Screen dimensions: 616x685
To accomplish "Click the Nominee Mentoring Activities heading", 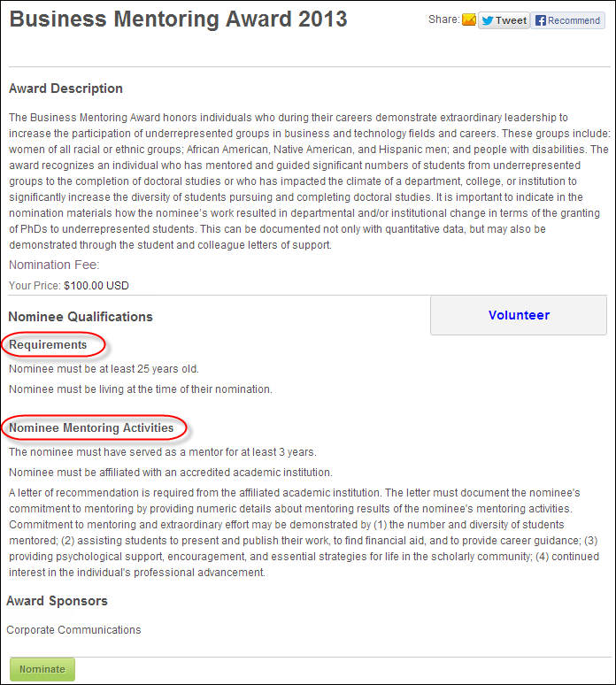I will [91, 427].
